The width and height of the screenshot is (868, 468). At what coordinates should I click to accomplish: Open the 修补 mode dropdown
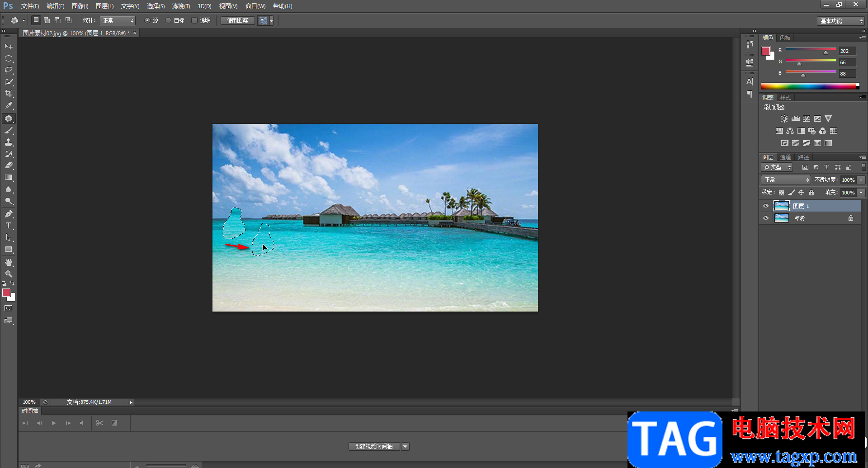click(x=118, y=21)
